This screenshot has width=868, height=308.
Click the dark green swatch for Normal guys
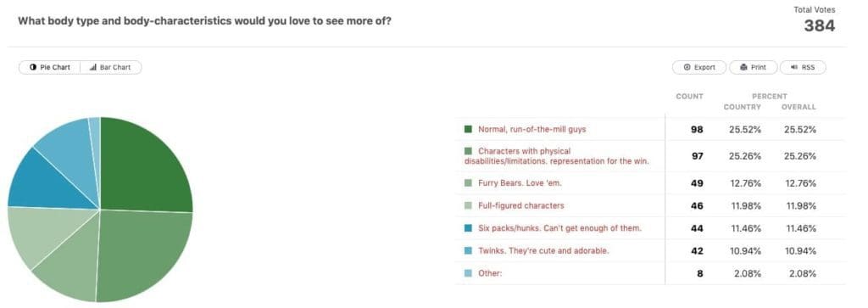(x=468, y=129)
